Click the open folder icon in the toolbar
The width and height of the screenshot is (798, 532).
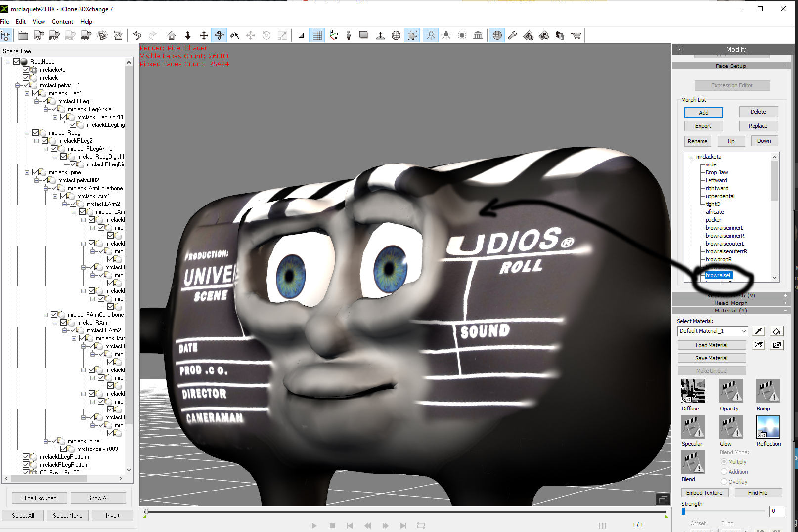click(23, 35)
